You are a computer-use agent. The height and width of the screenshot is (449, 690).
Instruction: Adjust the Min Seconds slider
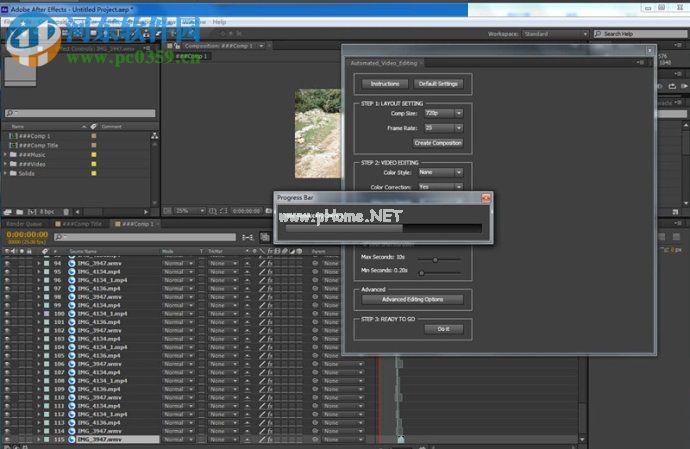[421, 273]
